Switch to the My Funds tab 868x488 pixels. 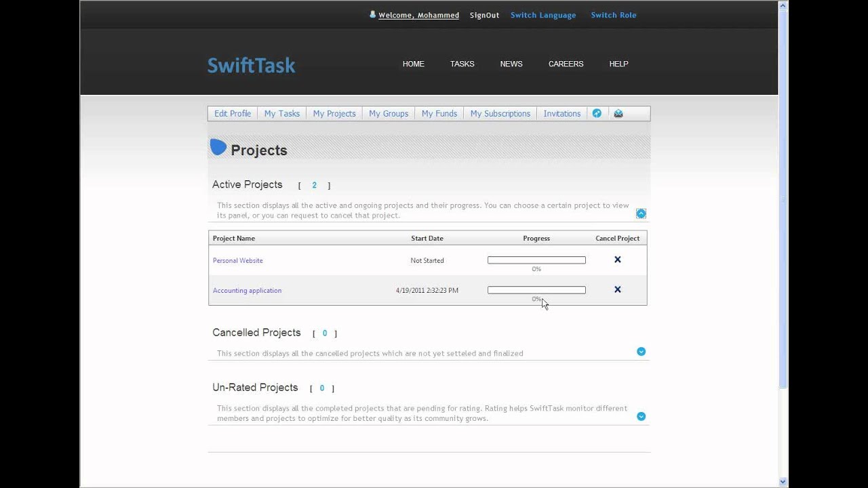[439, 114]
